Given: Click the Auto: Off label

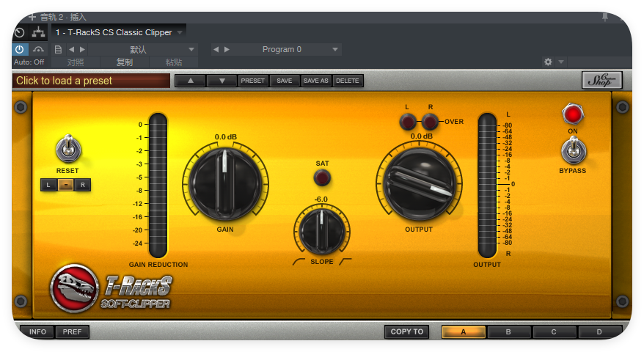Looking at the screenshot, I should click(29, 62).
